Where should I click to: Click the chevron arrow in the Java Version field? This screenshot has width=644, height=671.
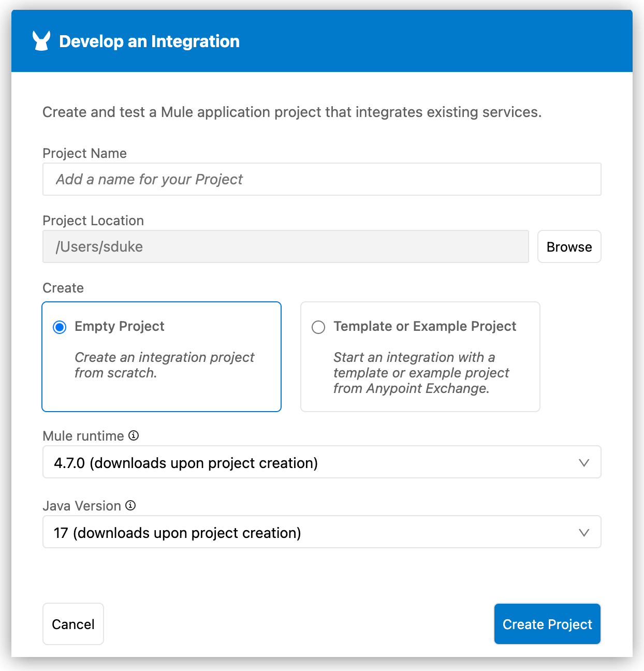[584, 533]
